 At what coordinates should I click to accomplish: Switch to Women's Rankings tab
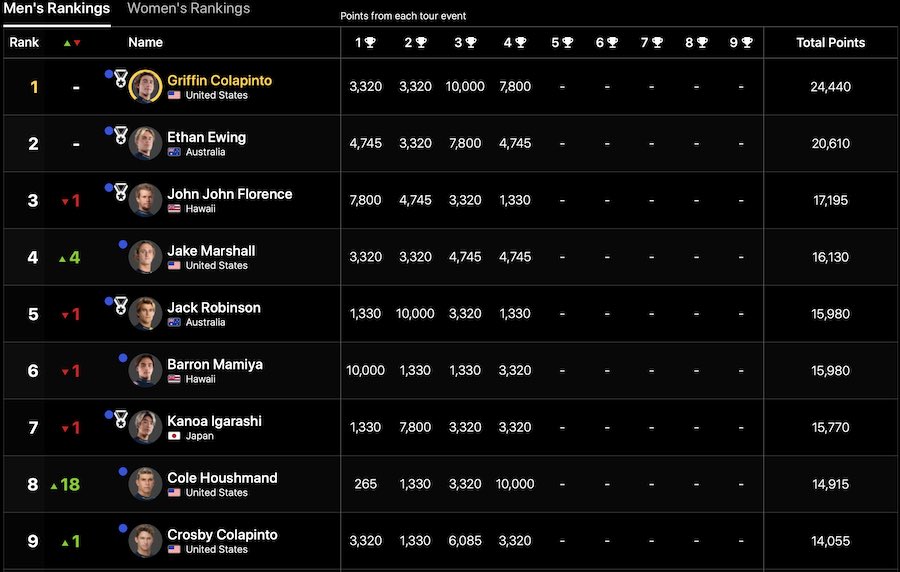click(188, 9)
